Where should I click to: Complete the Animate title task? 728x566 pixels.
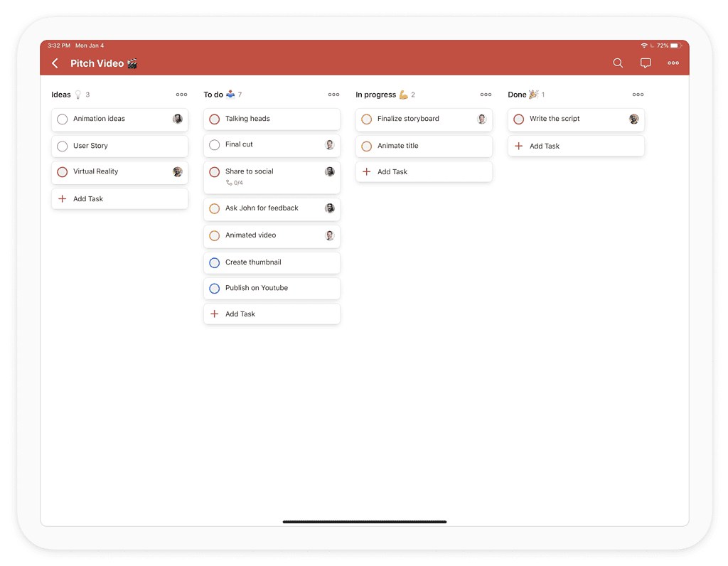pyautogui.click(x=367, y=146)
